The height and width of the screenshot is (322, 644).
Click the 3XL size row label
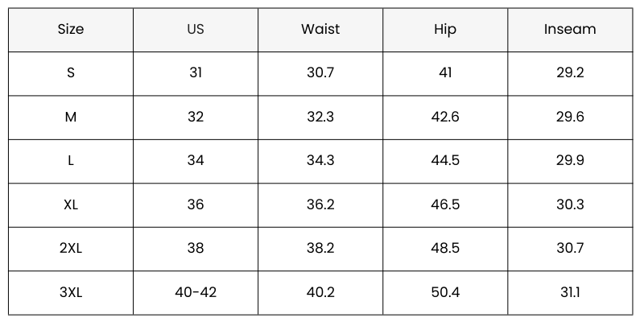pos(71,292)
